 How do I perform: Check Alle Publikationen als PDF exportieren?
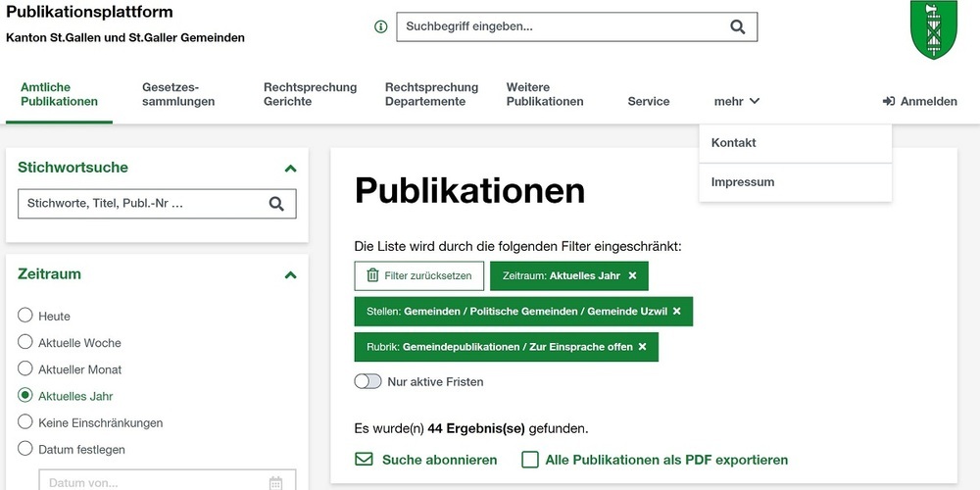530,460
